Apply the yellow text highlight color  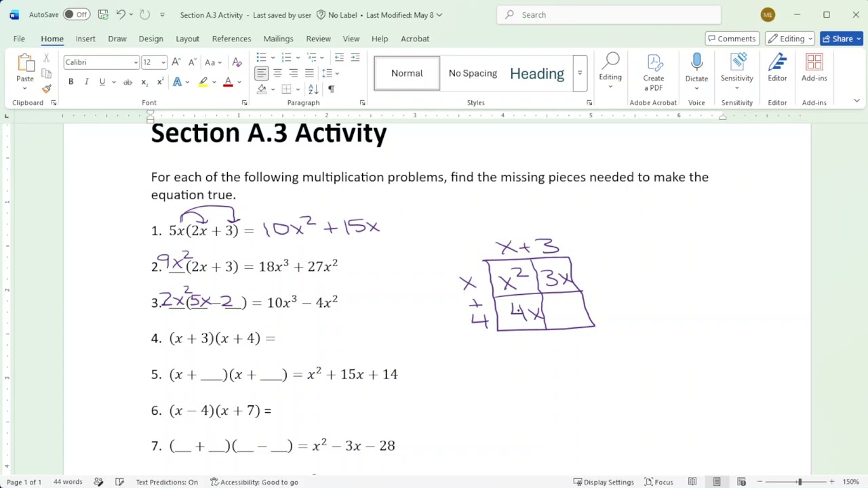coord(203,82)
